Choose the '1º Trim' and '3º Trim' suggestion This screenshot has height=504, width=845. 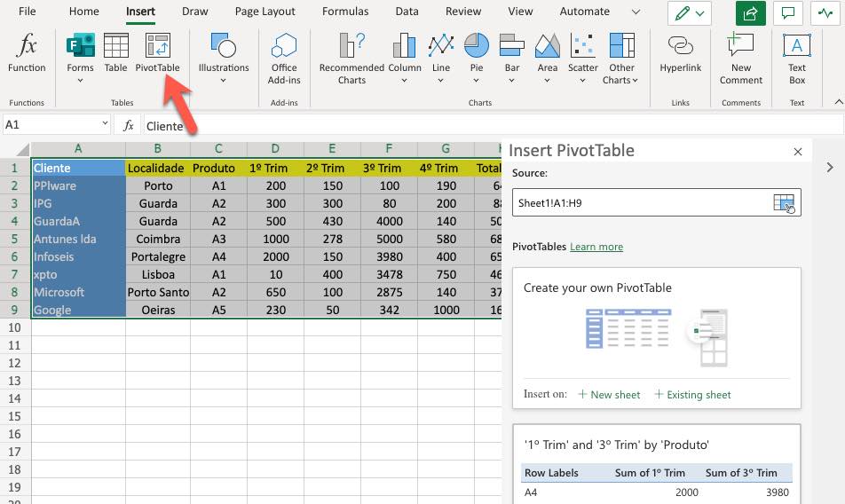coord(657,464)
